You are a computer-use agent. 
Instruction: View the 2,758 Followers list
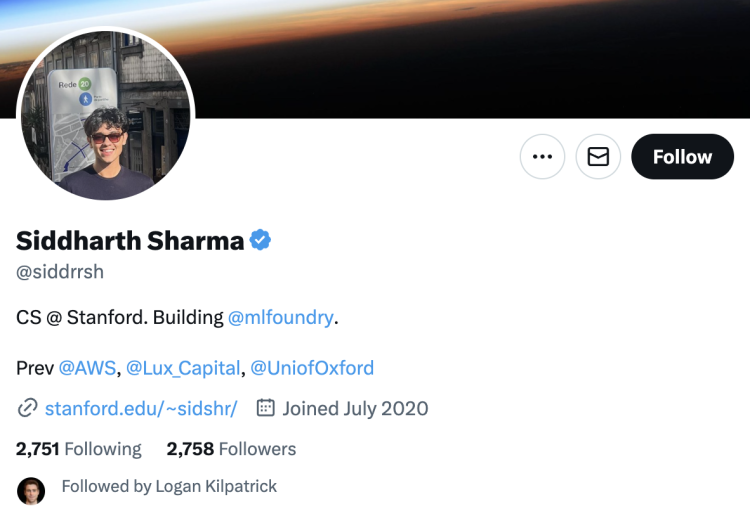(x=231, y=449)
